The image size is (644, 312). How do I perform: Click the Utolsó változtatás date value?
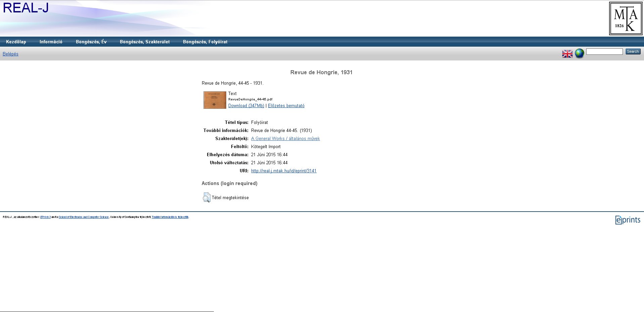coord(269,163)
